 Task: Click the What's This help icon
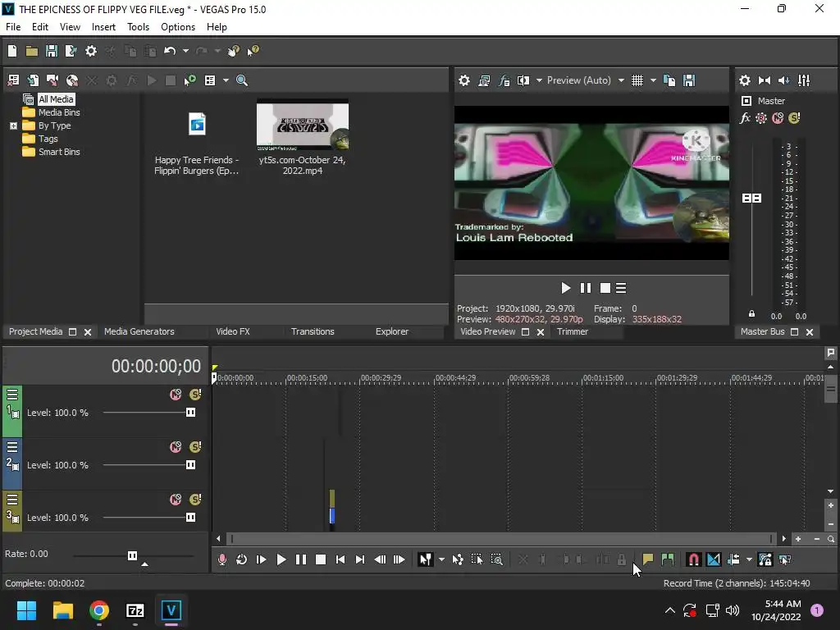click(253, 51)
